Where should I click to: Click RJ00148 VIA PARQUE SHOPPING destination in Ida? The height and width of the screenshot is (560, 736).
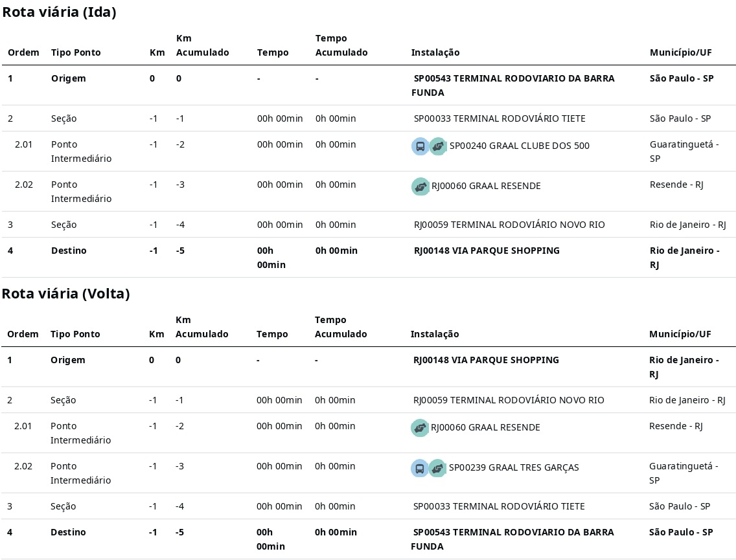[487, 251]
